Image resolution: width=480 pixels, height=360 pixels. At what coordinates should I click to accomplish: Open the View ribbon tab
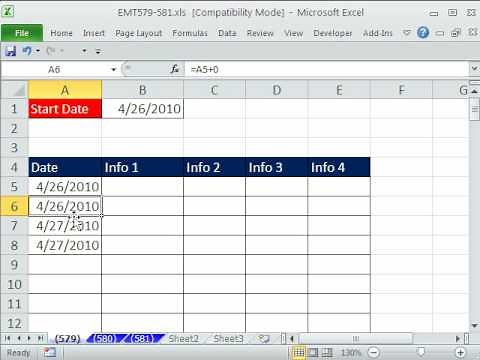[293, 33]
